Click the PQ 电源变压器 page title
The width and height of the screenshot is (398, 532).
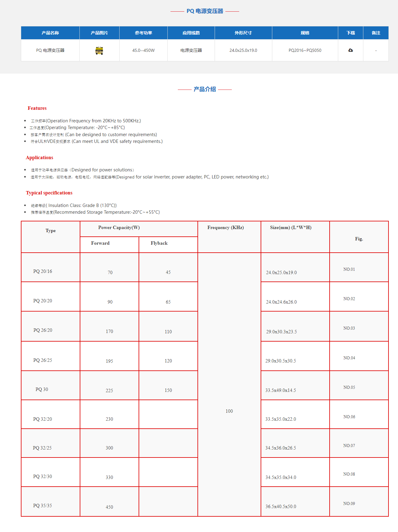(x=205, y=11)
